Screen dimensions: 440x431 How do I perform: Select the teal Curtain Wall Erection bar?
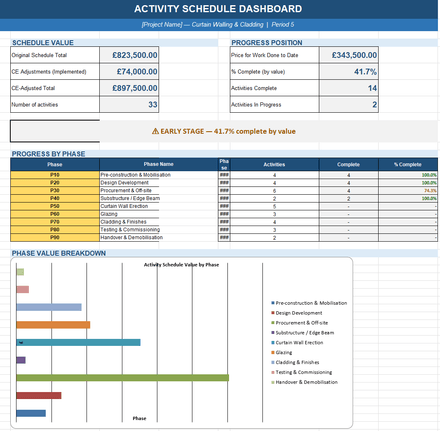click(78, 342)
